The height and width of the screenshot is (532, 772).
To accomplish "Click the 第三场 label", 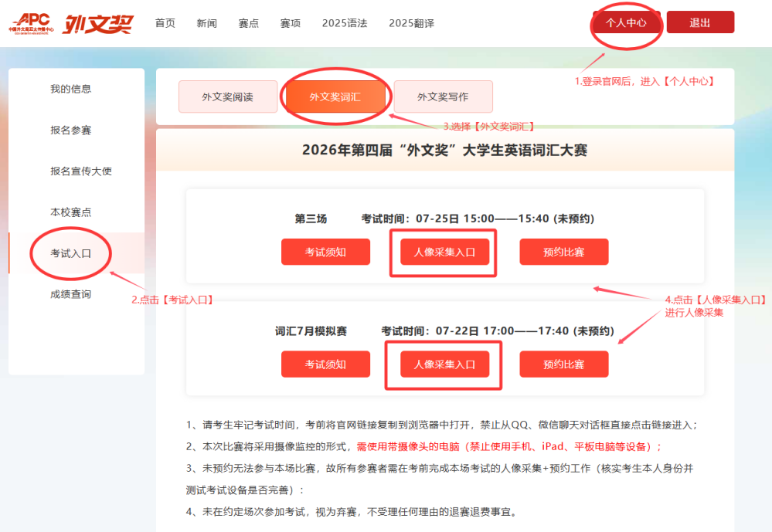I will tap(311, 219).
